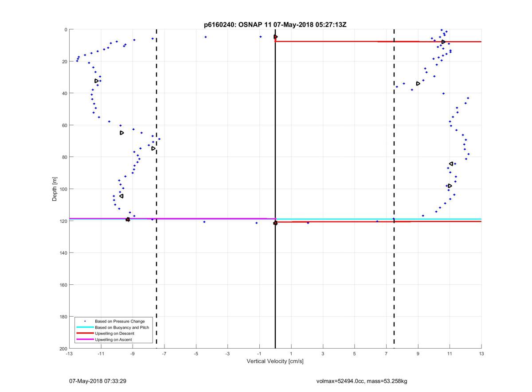532x392 pixels.
Task: Click triangle marker near -11 cm/s at 32 m depth
Action: tap(96, 81)
